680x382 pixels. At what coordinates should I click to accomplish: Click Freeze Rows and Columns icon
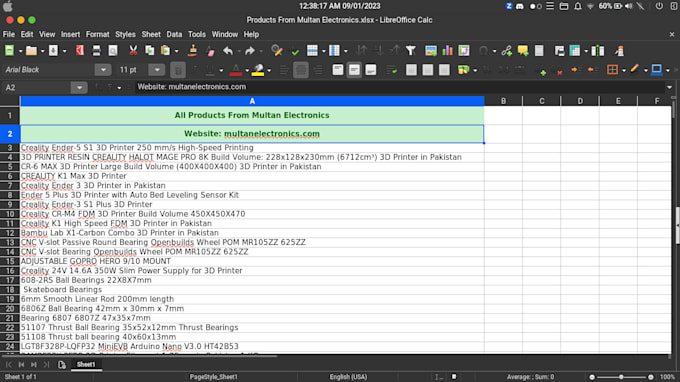pos(575,51)
